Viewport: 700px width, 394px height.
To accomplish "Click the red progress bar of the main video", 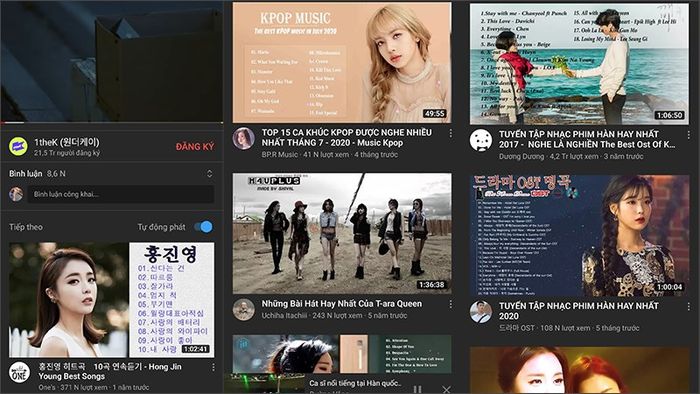I will [x=112, y=122].
